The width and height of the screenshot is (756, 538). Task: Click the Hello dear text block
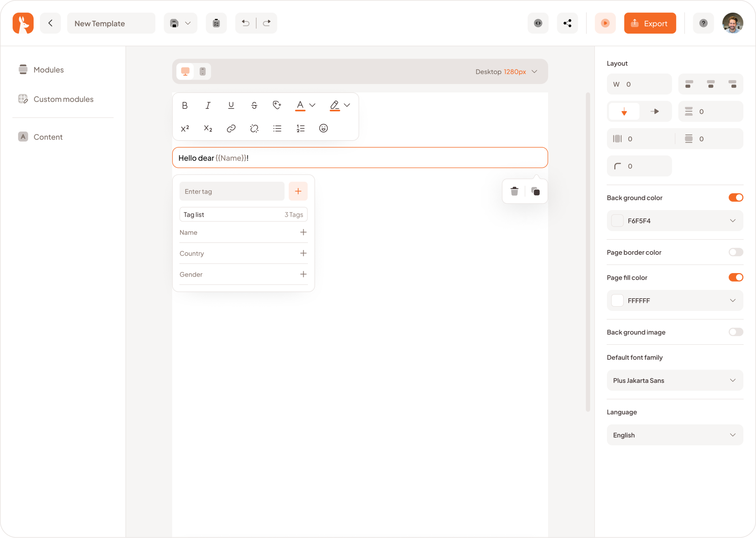[x=360, y=158]
